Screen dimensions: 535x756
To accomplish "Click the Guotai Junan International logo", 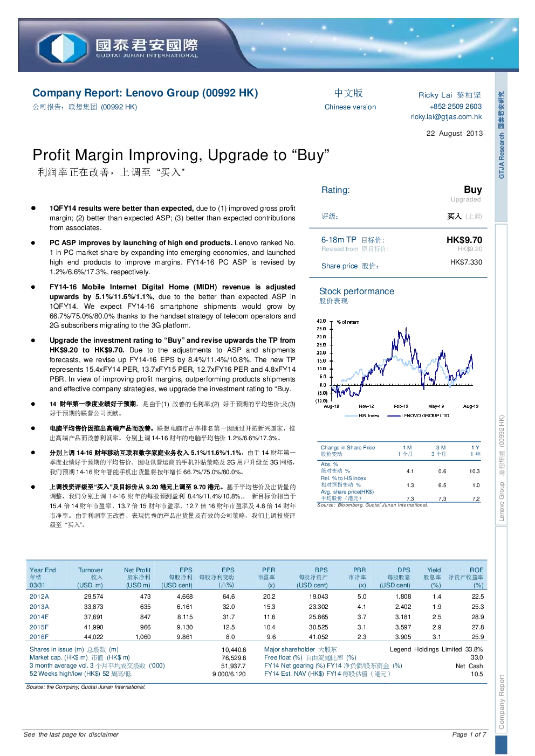I will pyautogui.click(x=119, y=47).
